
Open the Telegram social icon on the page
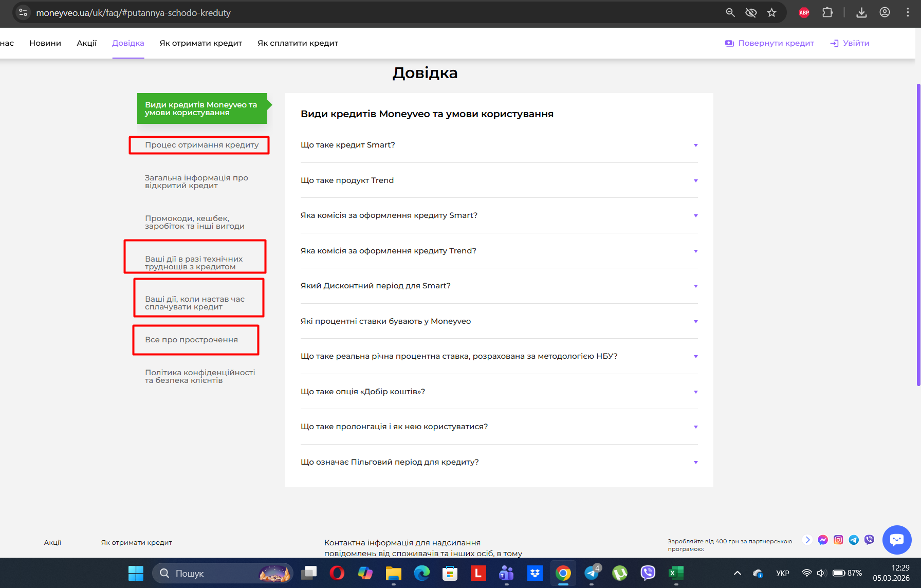point(854,540)
